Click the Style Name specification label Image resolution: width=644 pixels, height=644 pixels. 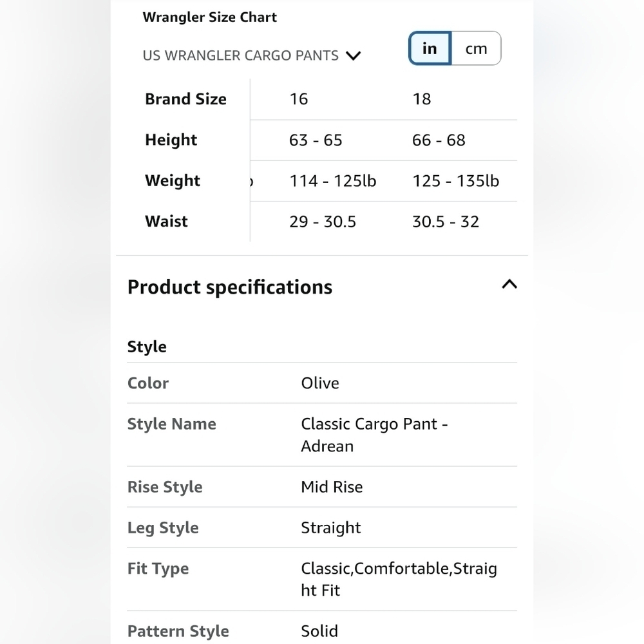pos(172,424)
